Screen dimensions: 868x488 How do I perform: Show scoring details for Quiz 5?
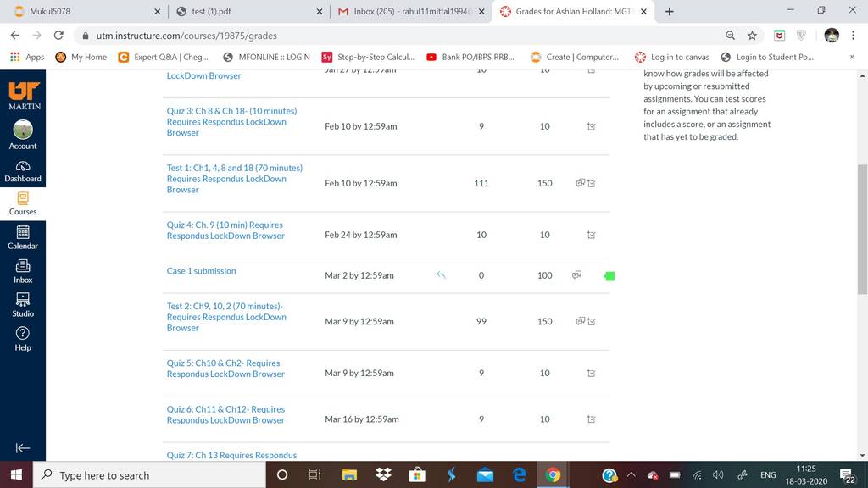591,373
